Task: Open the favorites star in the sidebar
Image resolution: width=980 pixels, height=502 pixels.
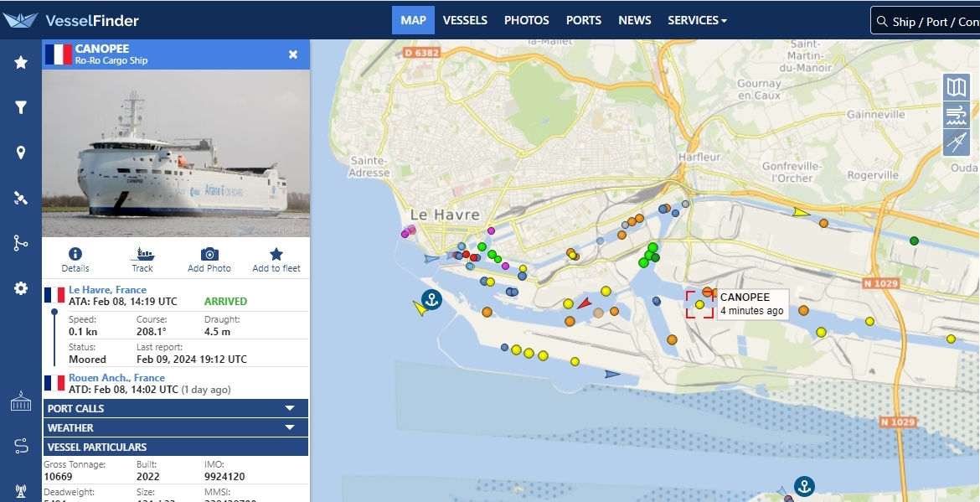Action: click(21, 62)
